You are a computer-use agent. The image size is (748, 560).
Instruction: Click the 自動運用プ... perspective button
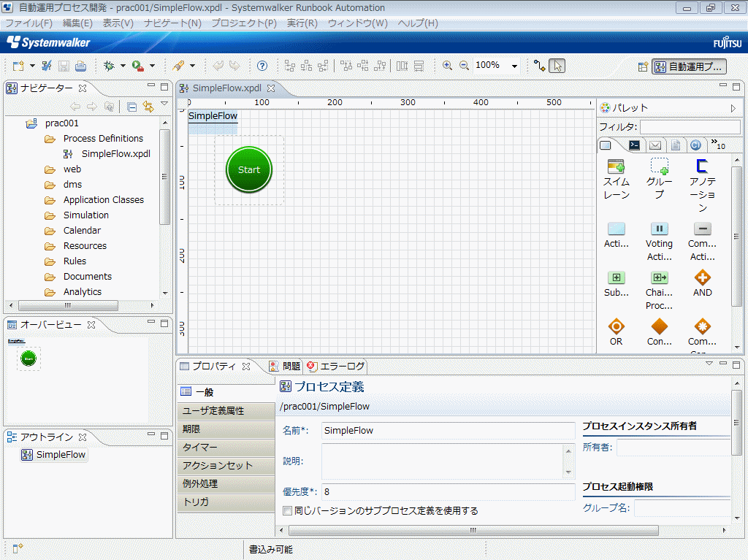click(x=690, y=66)
